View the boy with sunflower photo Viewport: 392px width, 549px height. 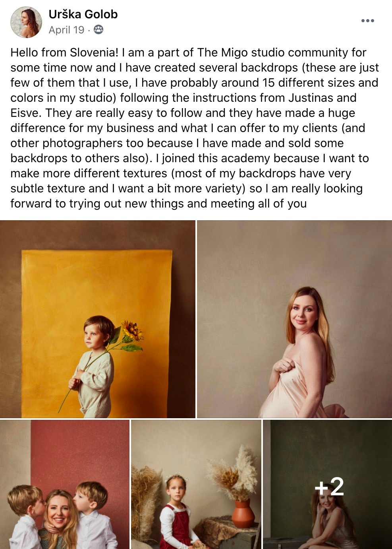[97, 319]
